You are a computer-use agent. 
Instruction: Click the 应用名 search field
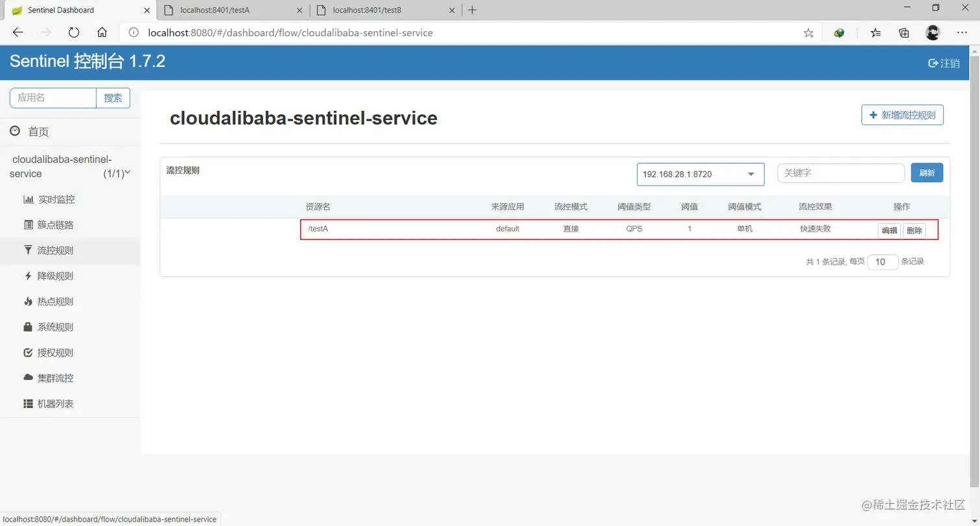click(53, 98)
